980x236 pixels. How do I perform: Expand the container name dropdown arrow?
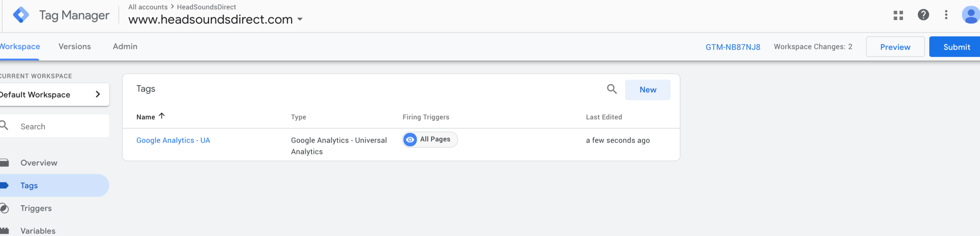pos(300,19)
